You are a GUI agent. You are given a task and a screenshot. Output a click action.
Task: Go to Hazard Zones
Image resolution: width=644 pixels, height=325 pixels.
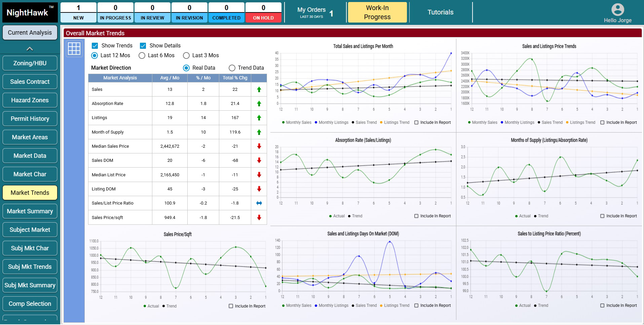coord(30,100)
